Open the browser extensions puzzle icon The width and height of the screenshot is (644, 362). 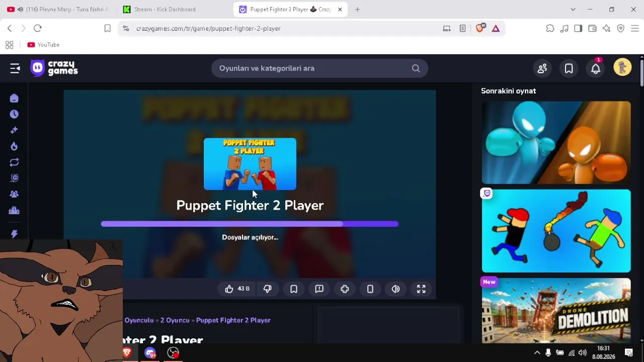[550, 29]
